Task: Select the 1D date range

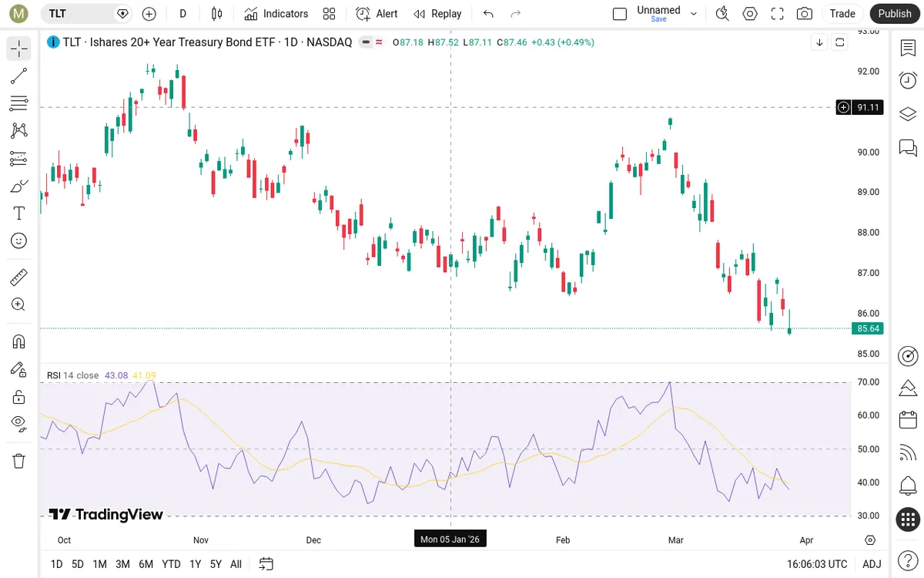Action: pyautogui.click(x=56, y=564)
